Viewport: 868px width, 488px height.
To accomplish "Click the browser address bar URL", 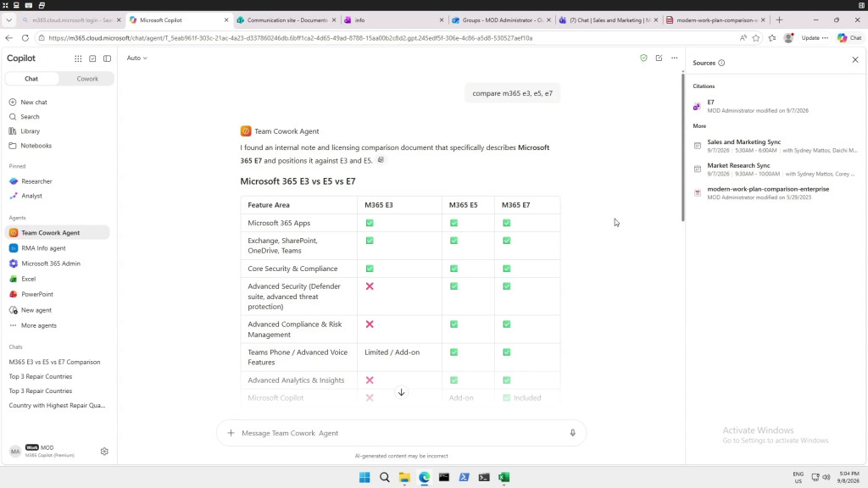I will 290,38.
